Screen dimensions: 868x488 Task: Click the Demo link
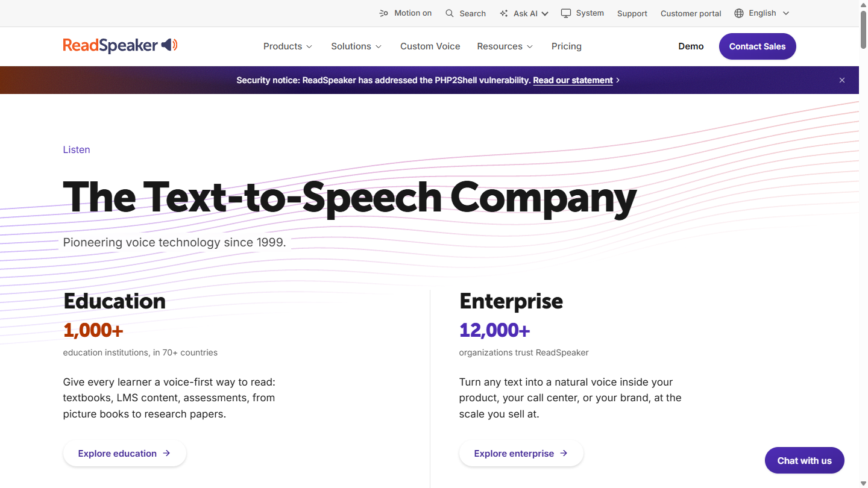pyautogui.click(x=691, y=46)
